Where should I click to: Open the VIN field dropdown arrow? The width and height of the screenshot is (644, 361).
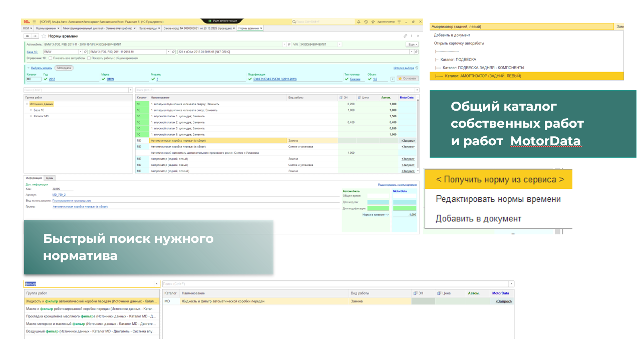[x=339, y=44]
